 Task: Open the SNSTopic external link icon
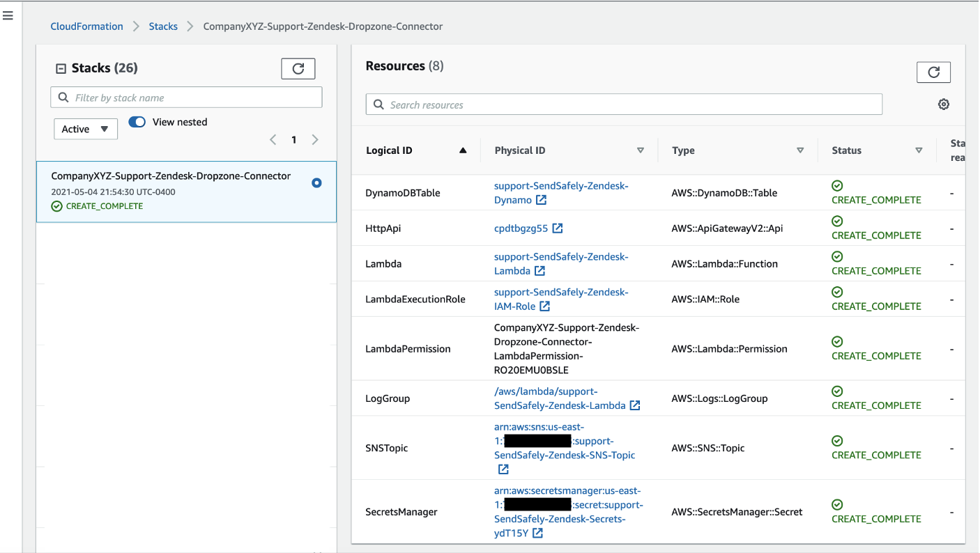503,469
